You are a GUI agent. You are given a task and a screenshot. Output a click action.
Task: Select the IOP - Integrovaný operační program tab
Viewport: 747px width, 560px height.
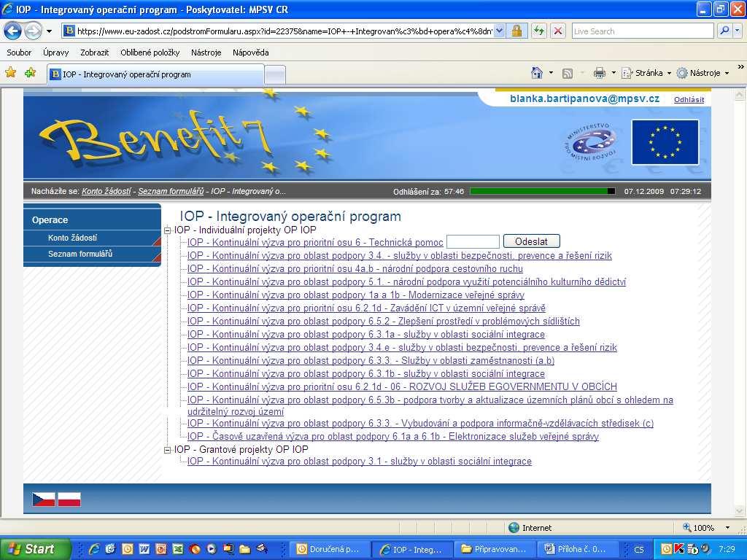pos(155,74)
